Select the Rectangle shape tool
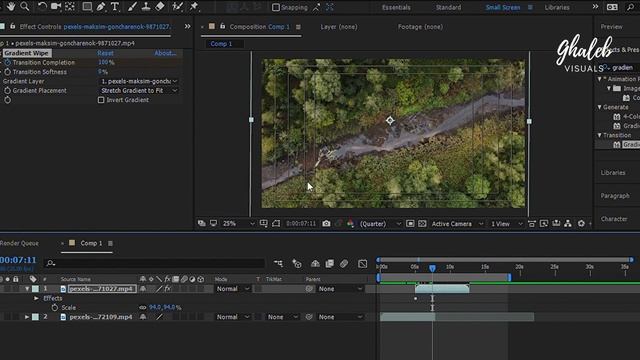This screenshot has height=360, width=640. pyautogui.click(x=87, y=6)
